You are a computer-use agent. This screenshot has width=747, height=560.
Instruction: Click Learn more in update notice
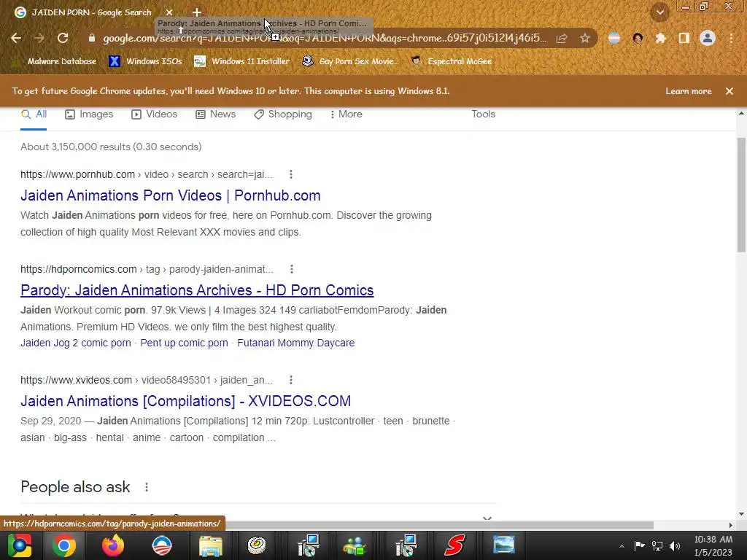(689, 91)
